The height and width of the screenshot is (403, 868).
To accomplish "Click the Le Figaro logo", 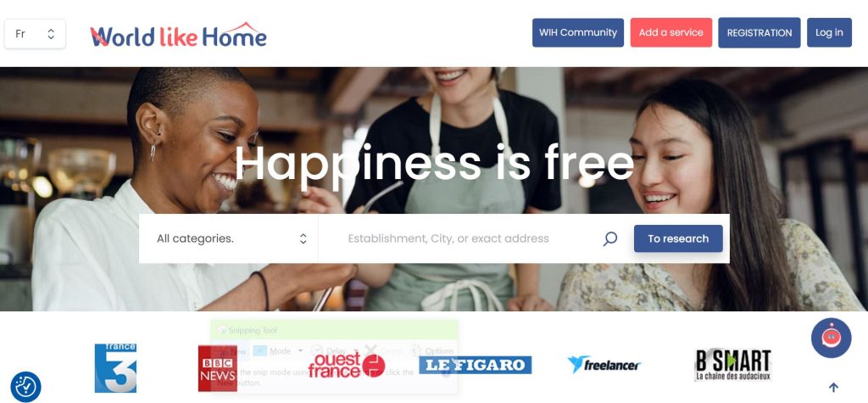I will coord(475,366).
